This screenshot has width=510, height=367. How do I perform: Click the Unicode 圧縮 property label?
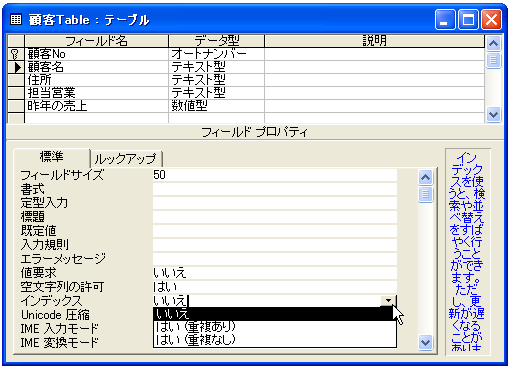tap(55, 315)
